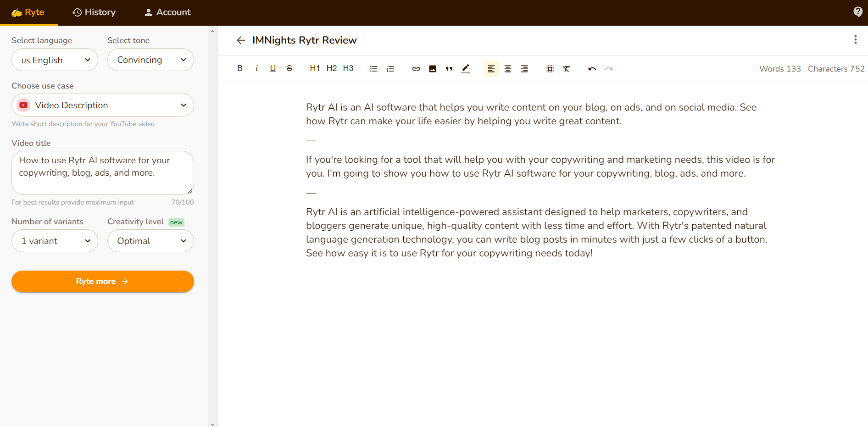Insert bulleted list
Image resolution: width=868 pixels, height=427 pixels.
pos(374,69)
